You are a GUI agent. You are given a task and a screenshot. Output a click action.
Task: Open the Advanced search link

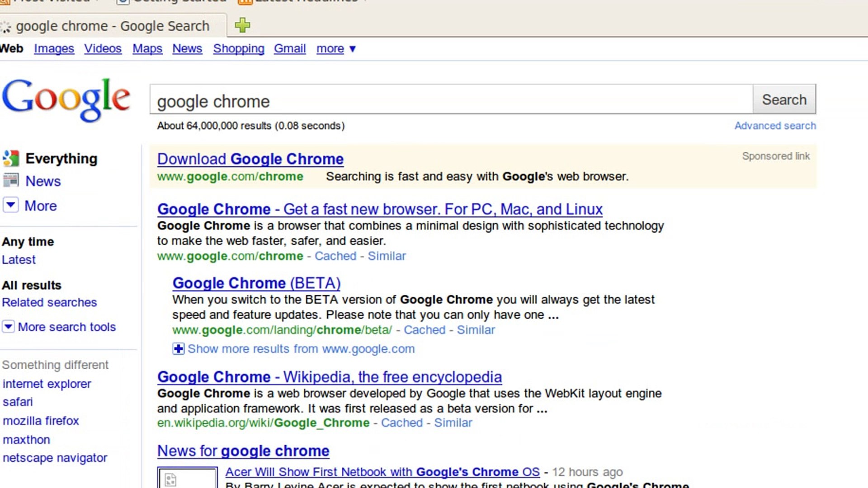[x=775, y=126]
